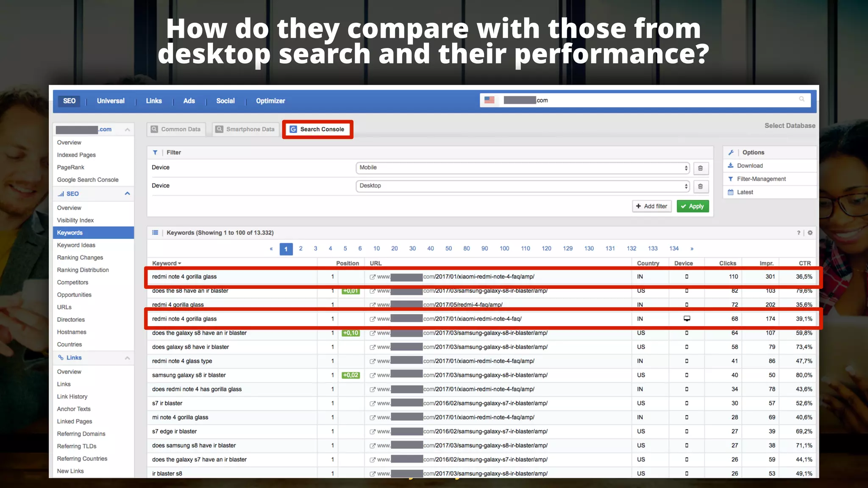Screen dimensions: 868x488
Task: Open the Keywords table settings gear
Action: point(810,233)
